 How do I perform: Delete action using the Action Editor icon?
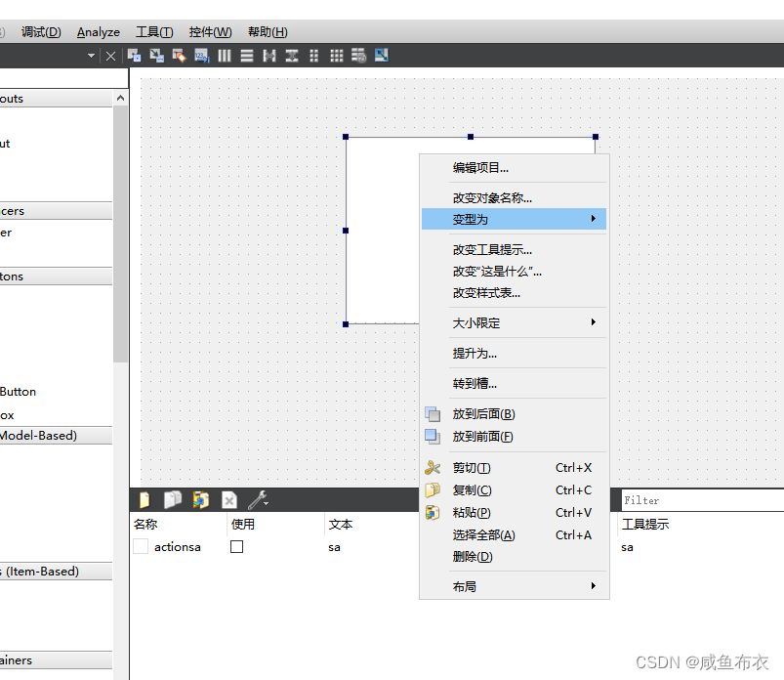click(229, 499)
